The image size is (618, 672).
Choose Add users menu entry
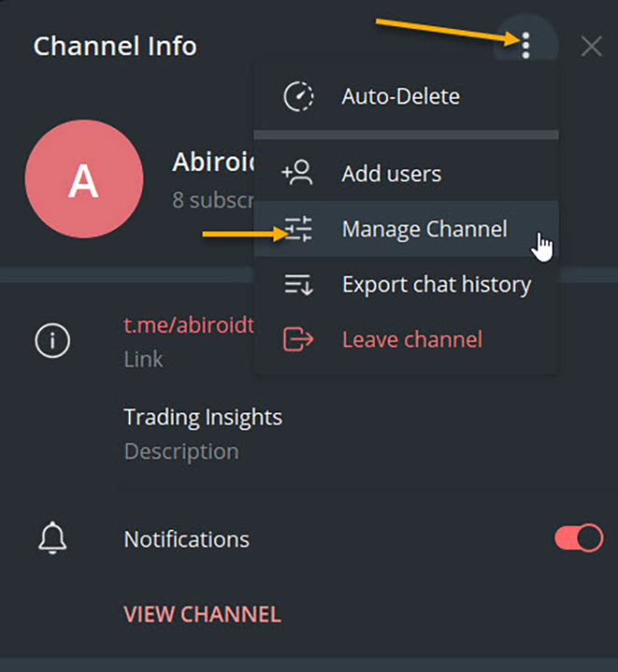391,174
